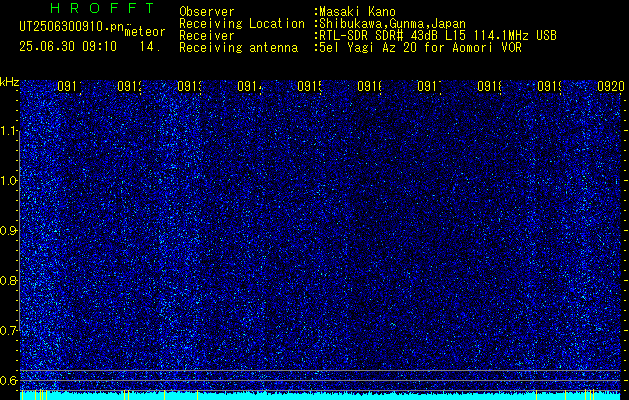Screen dimensions: 629x400
Task: Click antenna info '5el Yagi Az 20'
Action: coord(369,48)
